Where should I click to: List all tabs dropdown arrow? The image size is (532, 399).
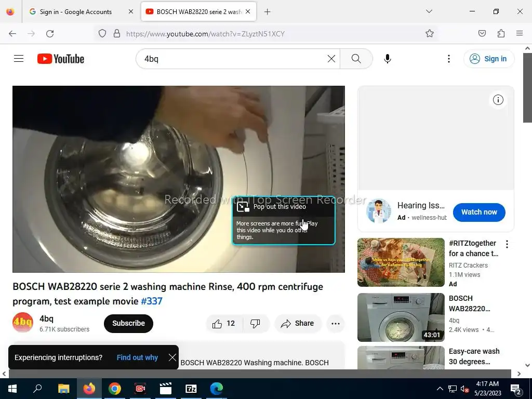[x=429, y=11]
